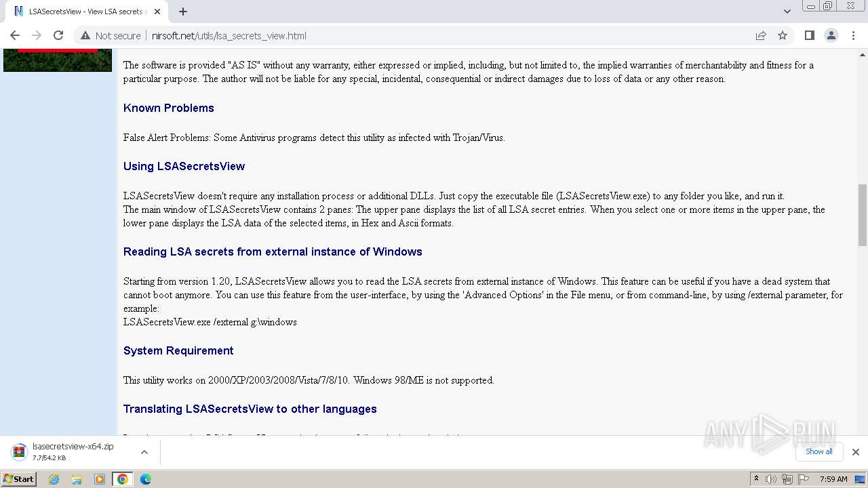Select LSASecretsView browser tab

coord(86,12)
